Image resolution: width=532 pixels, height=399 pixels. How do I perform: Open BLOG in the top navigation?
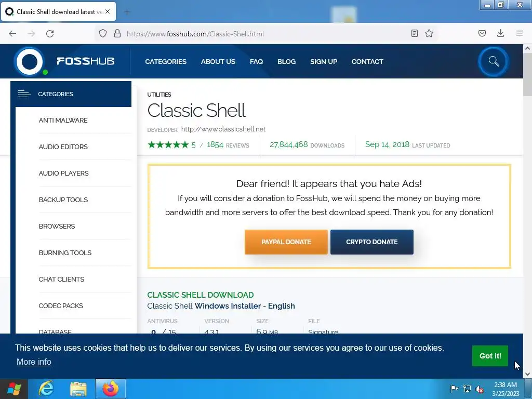tap(286, 61)
